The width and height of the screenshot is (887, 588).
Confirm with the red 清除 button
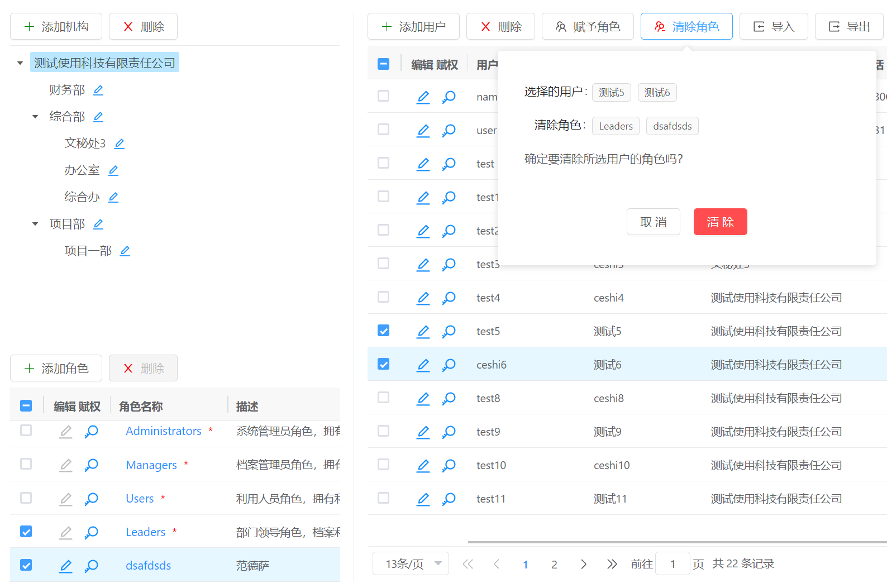point(720,222)
